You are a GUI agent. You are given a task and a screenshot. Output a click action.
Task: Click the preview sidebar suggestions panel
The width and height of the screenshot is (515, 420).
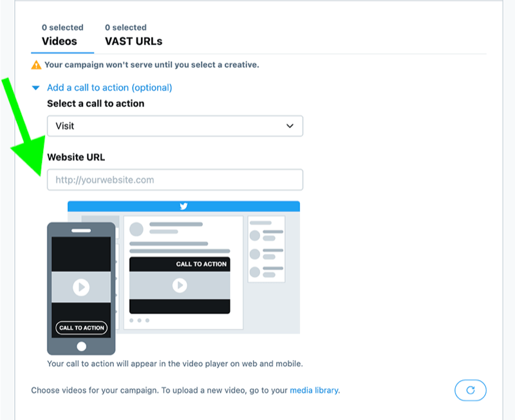[x=267, y=249]
